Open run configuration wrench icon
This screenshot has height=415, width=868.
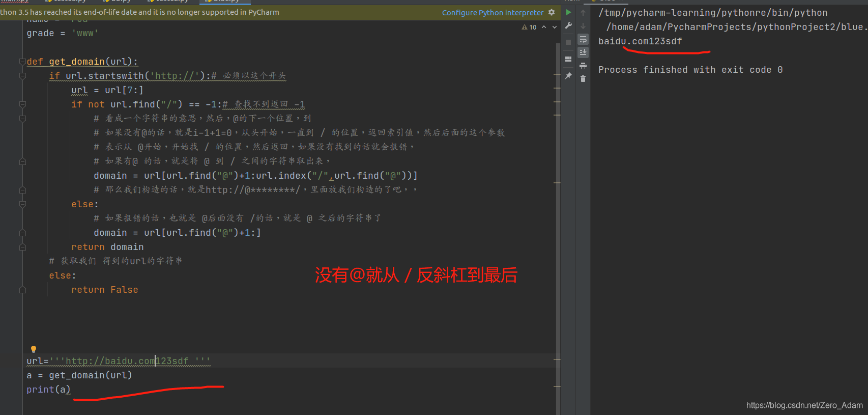568,25
